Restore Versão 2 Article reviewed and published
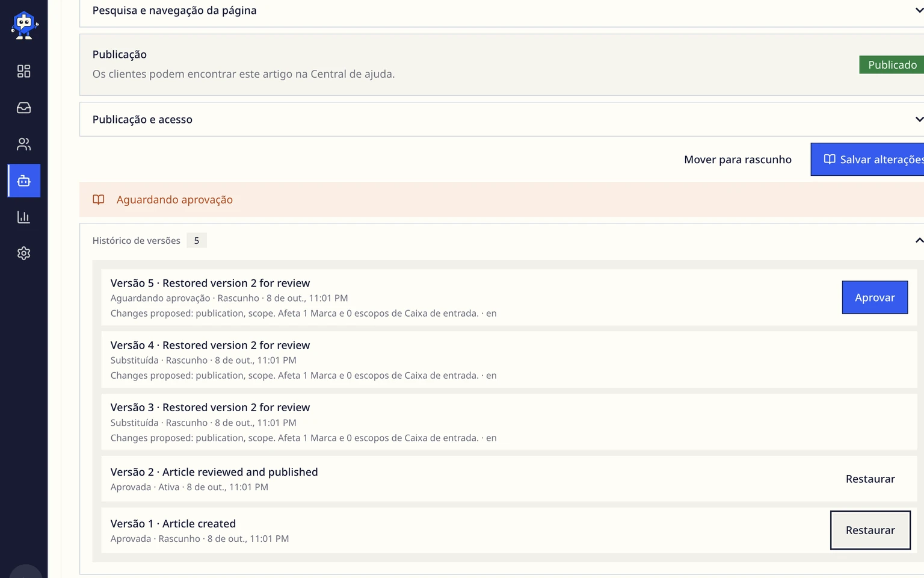Screen dimensions: 924x578 point(870,479)
